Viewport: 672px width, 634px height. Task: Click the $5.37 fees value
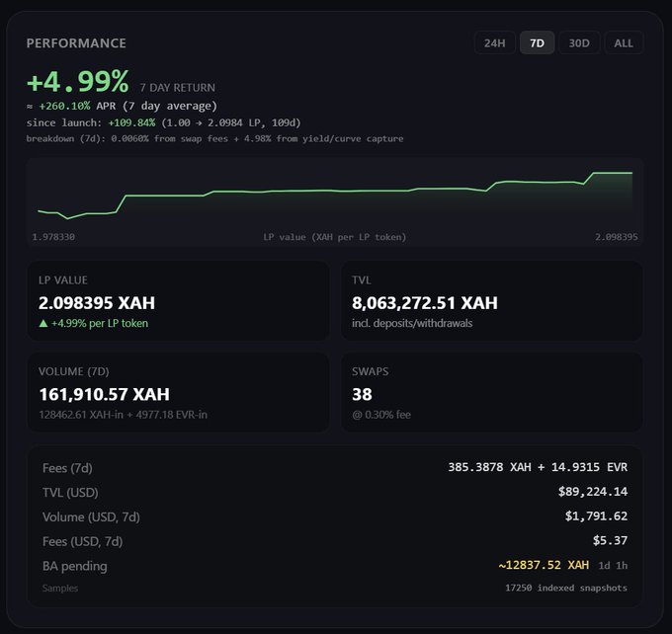point(611,540)
